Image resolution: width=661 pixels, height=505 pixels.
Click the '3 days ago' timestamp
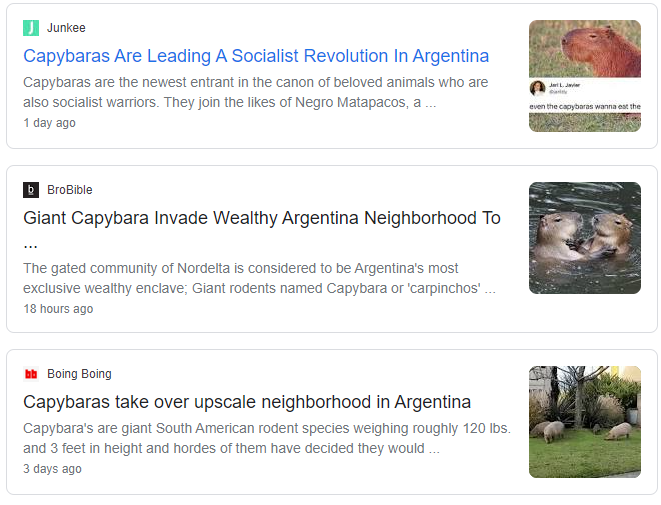coord(52,469)
